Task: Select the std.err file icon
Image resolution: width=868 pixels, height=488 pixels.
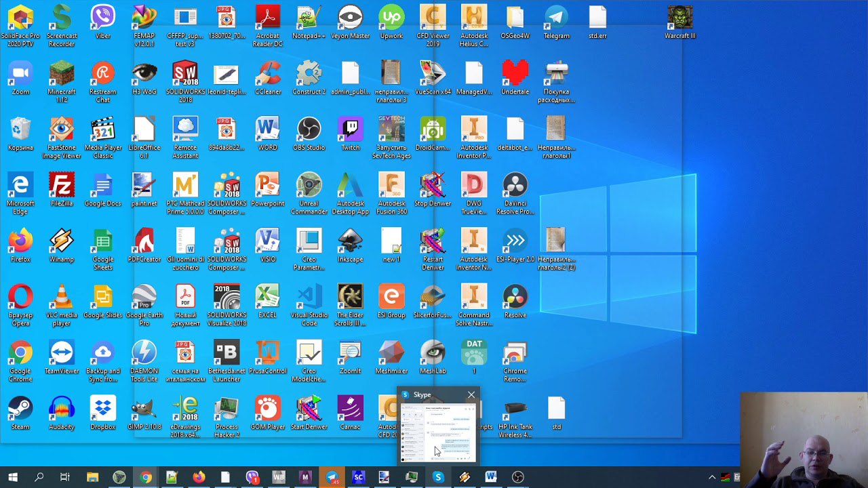Action: pos(597,22)
